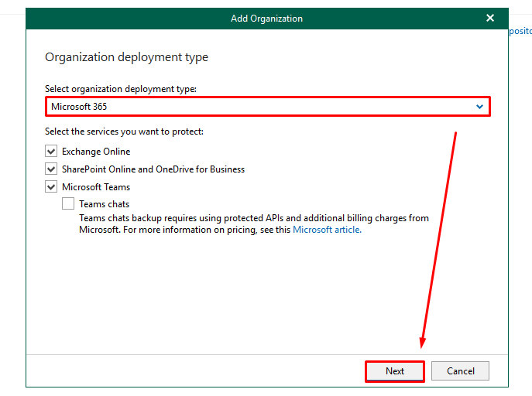532x396 pixels.
Task: Click the dropdown chevron arrow
Action: click(x=479, y=107)
